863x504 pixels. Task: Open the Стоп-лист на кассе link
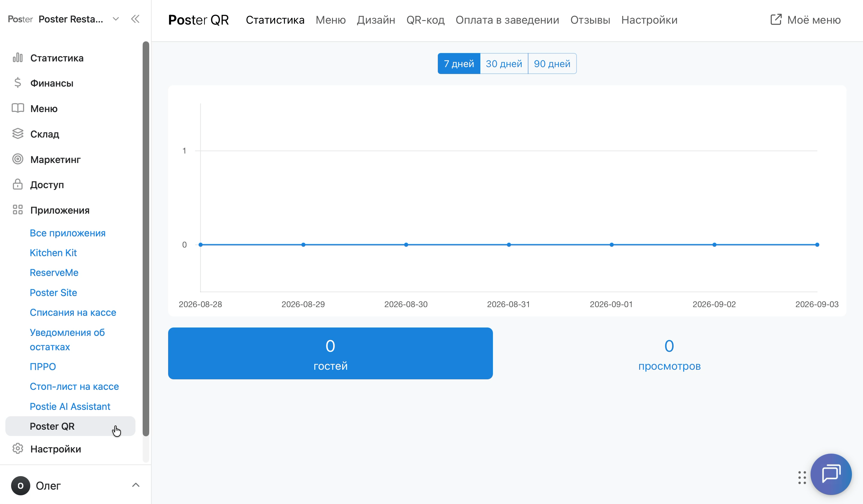tap(74, 387)
